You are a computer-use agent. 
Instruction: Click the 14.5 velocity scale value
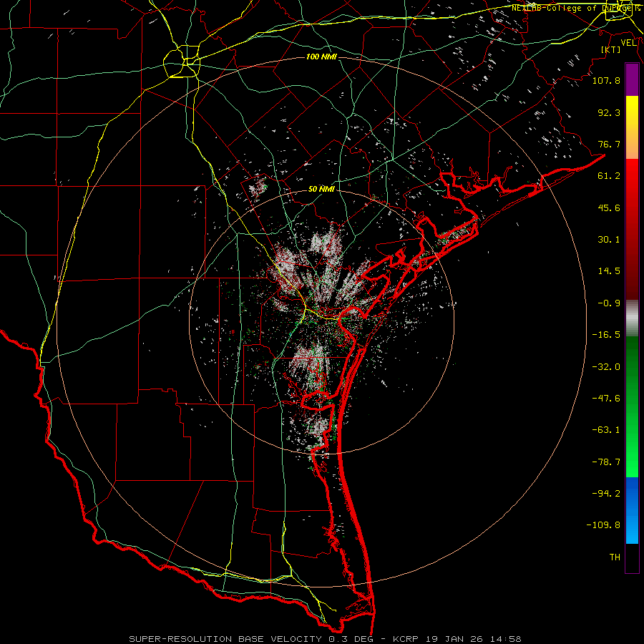(609, 271)
